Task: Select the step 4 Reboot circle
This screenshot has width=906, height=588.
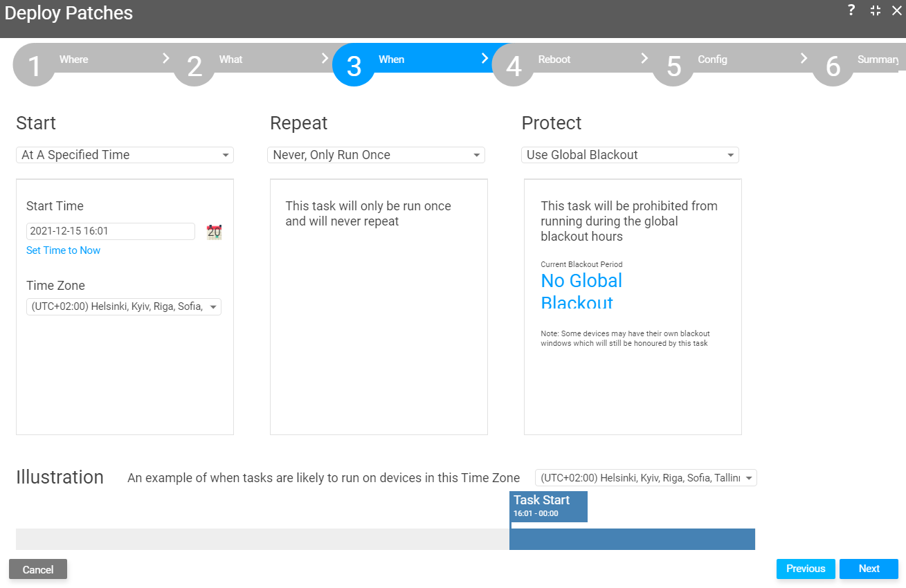Action: (514, 65)
